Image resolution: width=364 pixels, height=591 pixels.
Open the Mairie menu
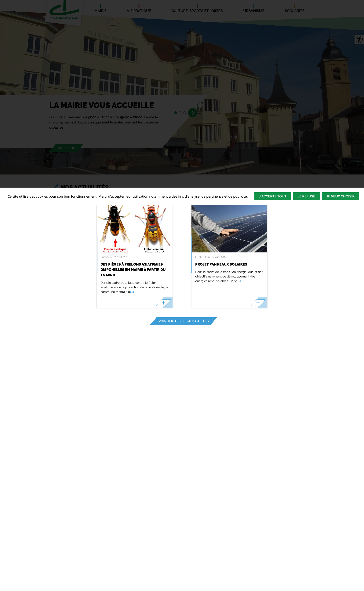tap(100, 11)
